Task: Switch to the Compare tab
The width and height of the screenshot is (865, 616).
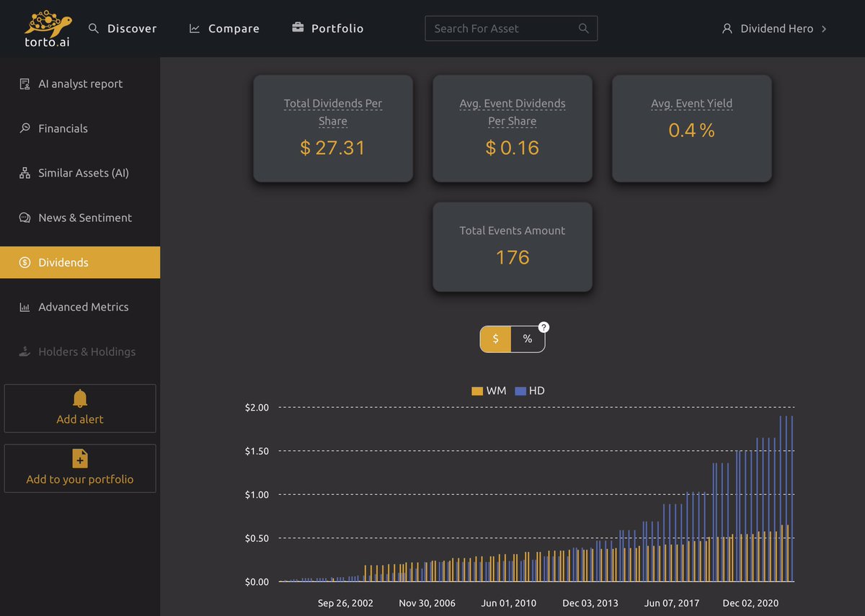Action: (224, 28)
